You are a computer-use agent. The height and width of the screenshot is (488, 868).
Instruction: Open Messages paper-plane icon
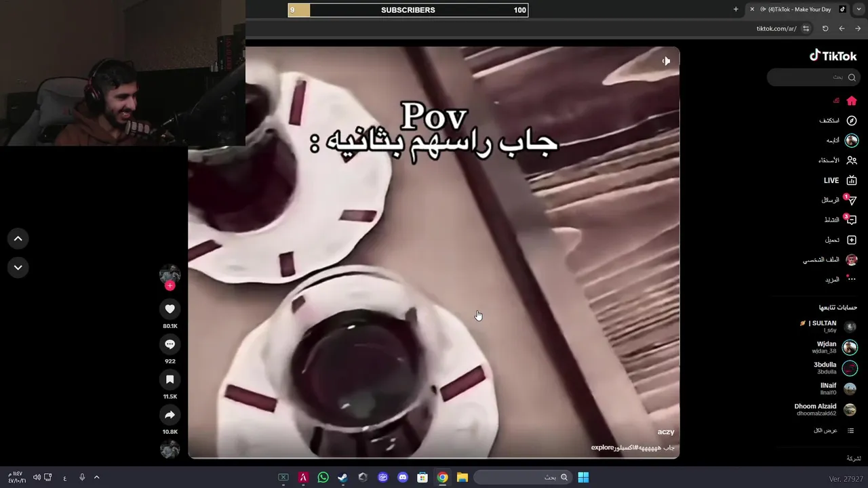(x=851, y=200)
